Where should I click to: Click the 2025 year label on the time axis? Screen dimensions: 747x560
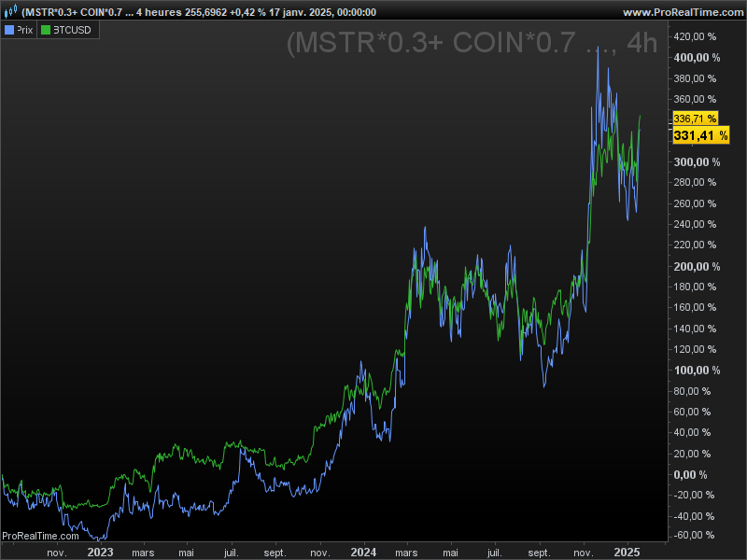click(x=627, y=553)
